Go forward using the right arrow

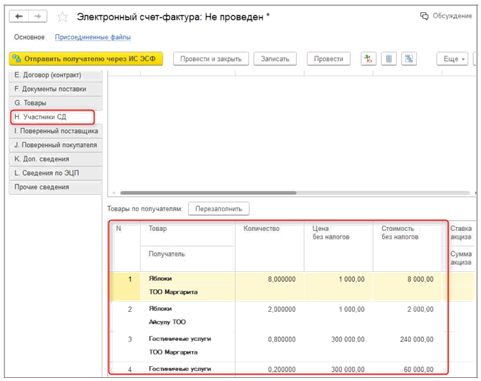38,16
